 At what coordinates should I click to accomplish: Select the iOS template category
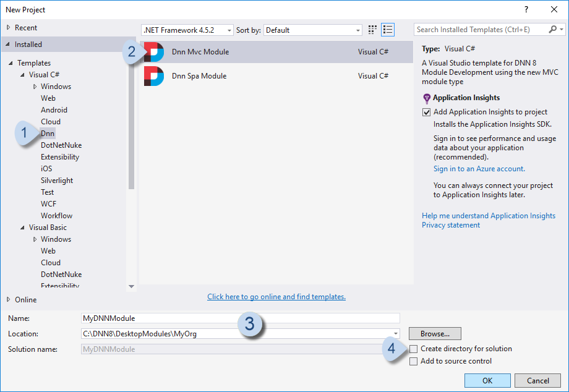pyautogui.click(x=46, y=169)
